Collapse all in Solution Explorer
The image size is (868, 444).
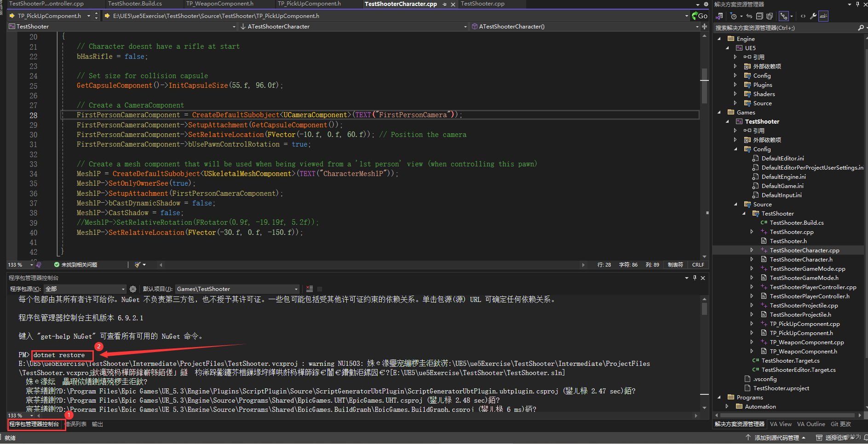click(759, 16)
